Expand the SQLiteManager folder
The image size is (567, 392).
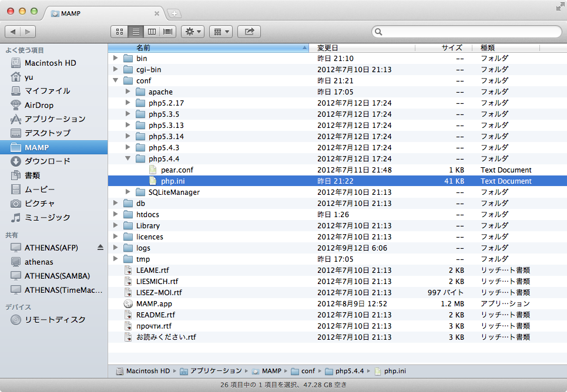[x=128, y=192]
